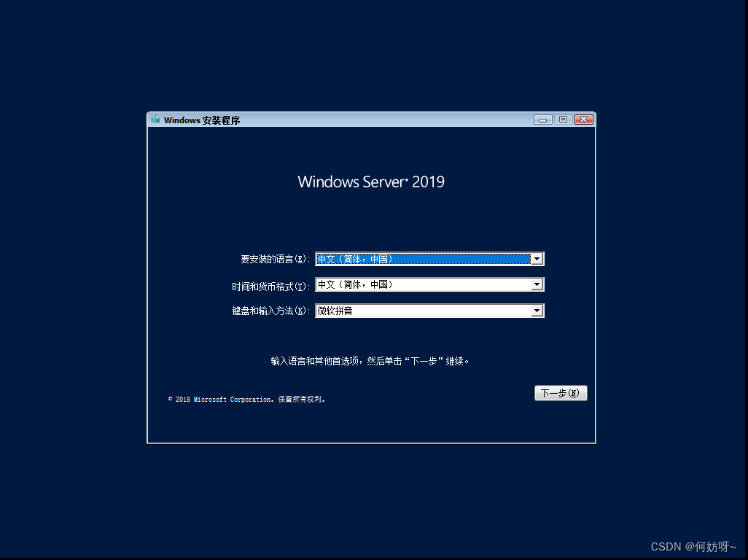Open the 要安装的语言 dropdown arrow
This screenshot has height=560, width=748.
(x=537, y=259)
